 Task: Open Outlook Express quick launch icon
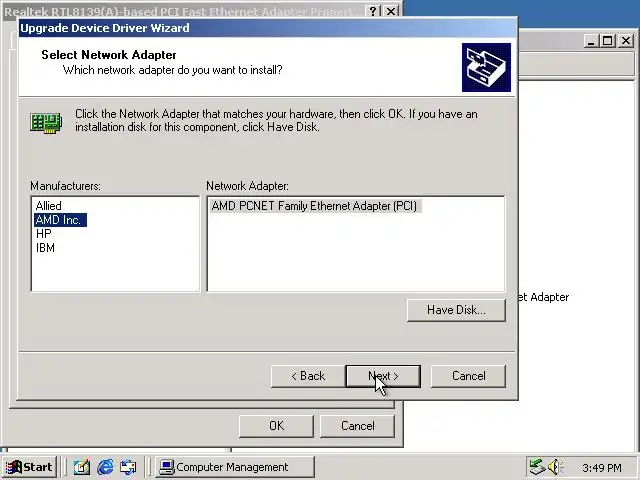pyautogui.click(x=128, y=467)
